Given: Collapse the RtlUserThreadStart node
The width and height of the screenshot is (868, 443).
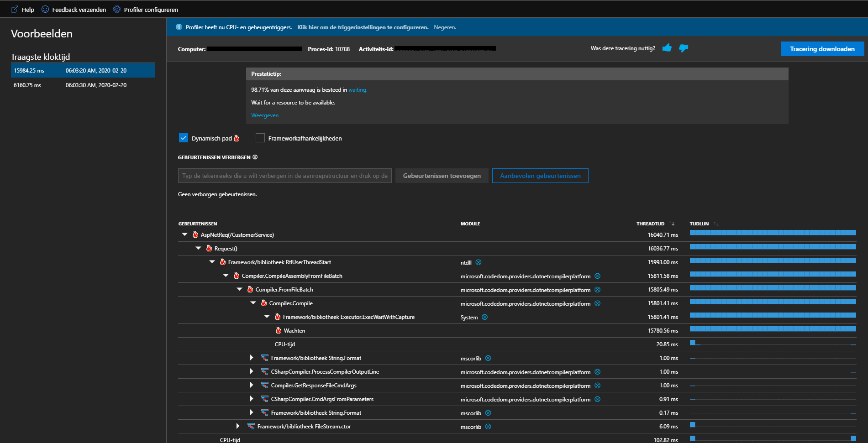Looking at the screenshot, I should coord(212,262).
